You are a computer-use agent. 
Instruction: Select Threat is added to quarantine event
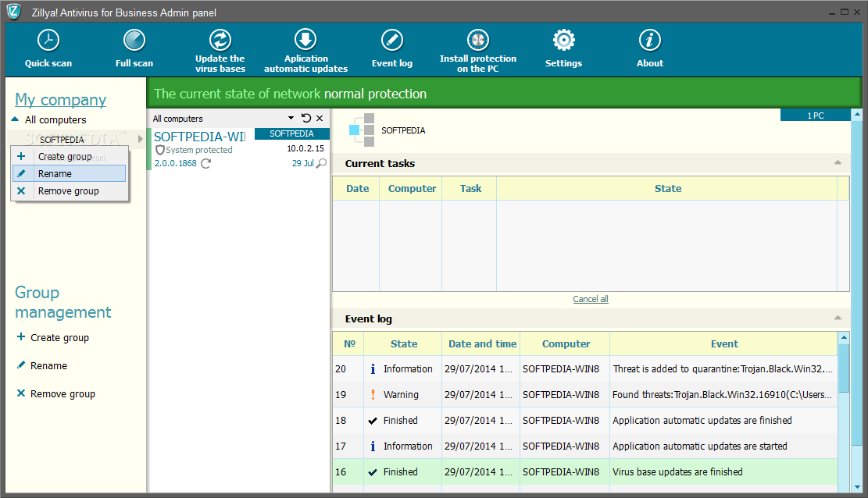tap(585, 369)
